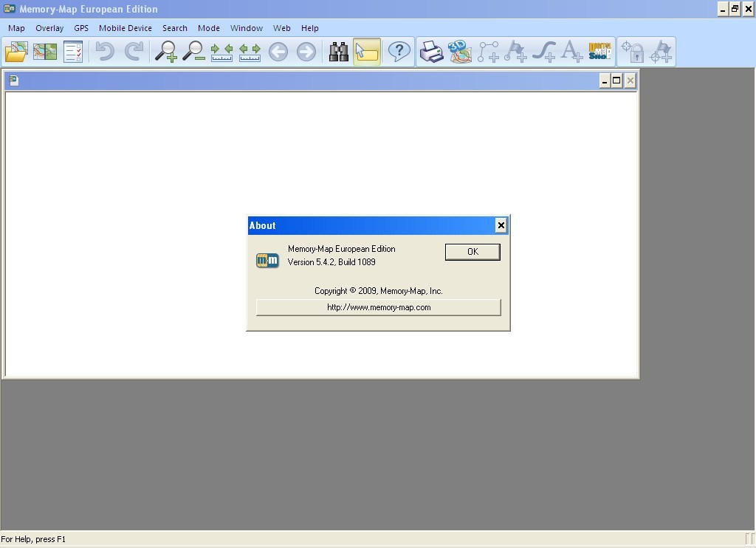Image resolution: width=756 pixels, height=548 pixels.
Task: Open the Mode menu
Action: 209,28
